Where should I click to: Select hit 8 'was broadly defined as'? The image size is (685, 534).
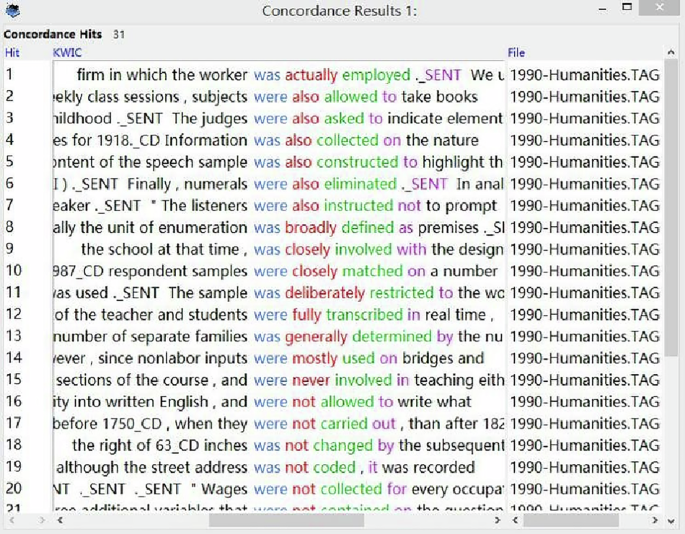tap(333, 227)
